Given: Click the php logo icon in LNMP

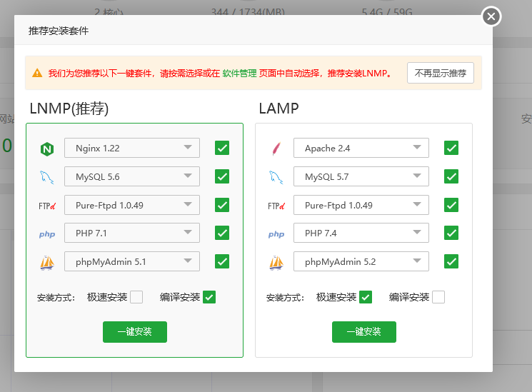Looking at the screenshot, I should (47, 234).
